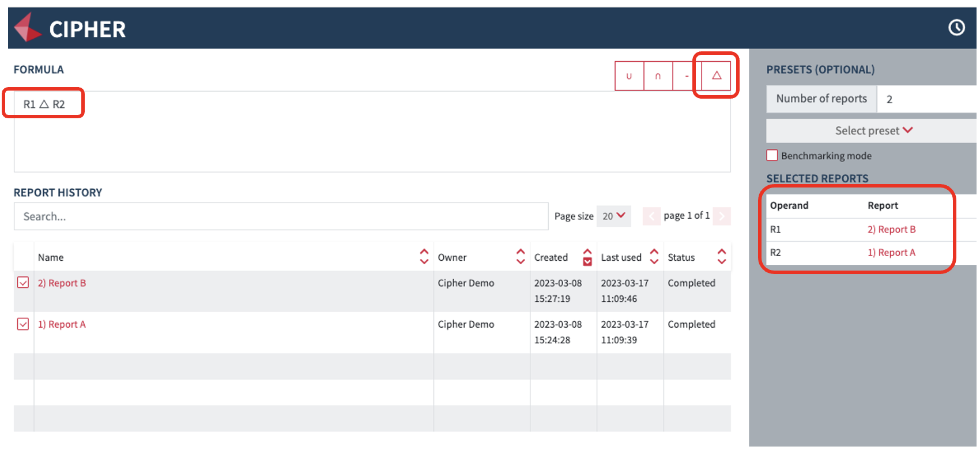Uncheck the Report B row checkbox

(x=23, y=282)
